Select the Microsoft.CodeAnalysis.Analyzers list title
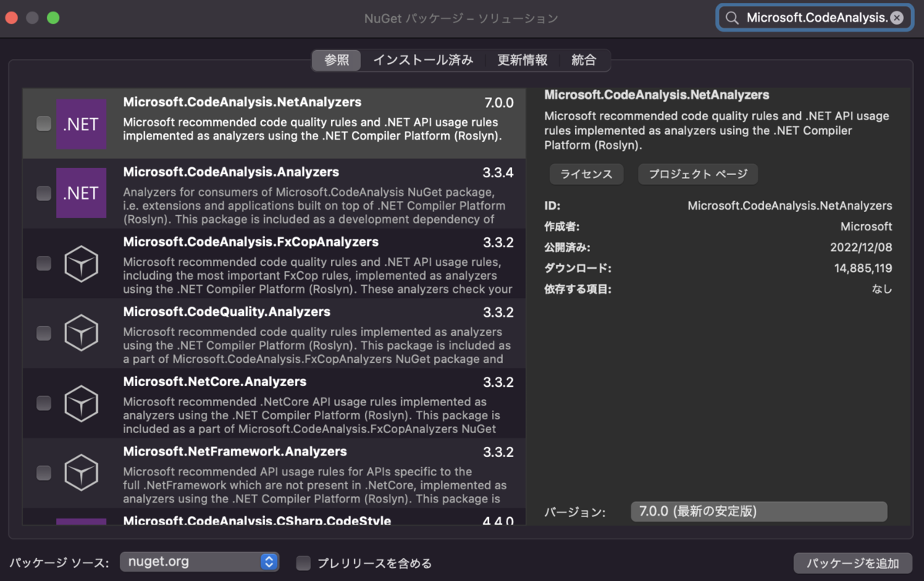This screenshot has height=581, width=924. pos(231,172)
